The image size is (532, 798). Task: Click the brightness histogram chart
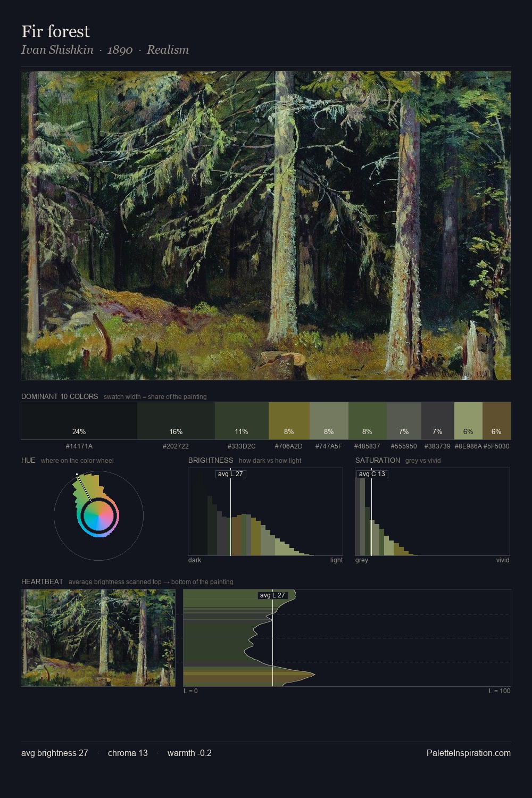coord(265,512)
